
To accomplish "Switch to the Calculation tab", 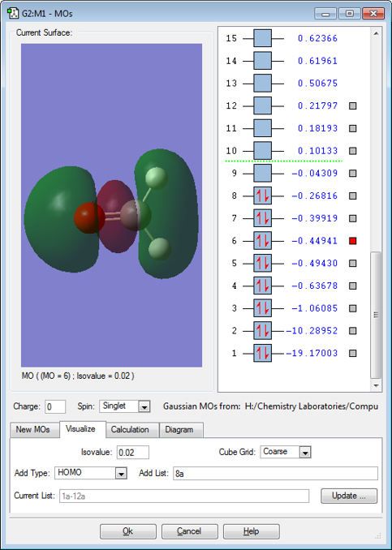I will click(x=130, y=430).
